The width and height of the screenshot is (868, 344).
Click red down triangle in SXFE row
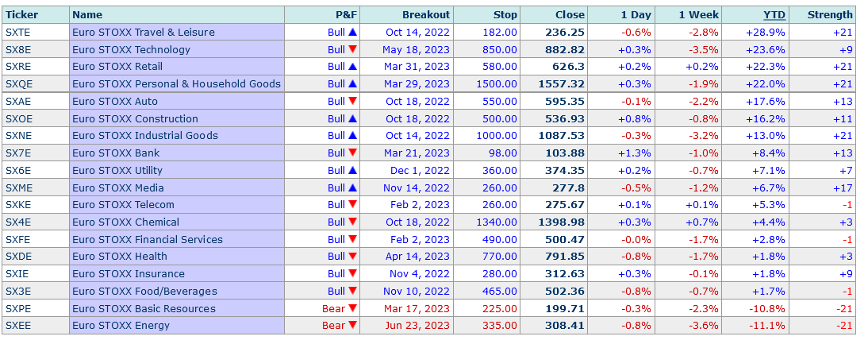click(x=352, y=239)
